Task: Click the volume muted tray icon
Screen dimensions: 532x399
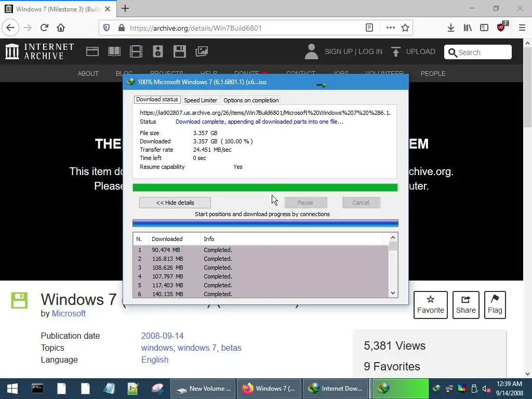Action: (486, 389)
